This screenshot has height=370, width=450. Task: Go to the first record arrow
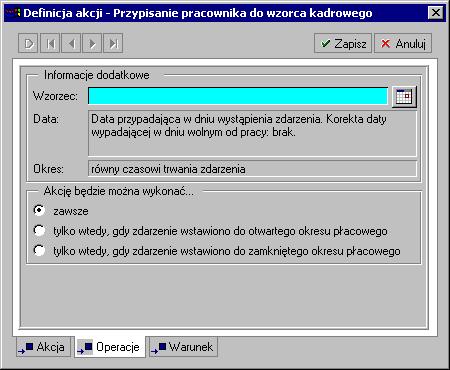click(x=50, y=43)
